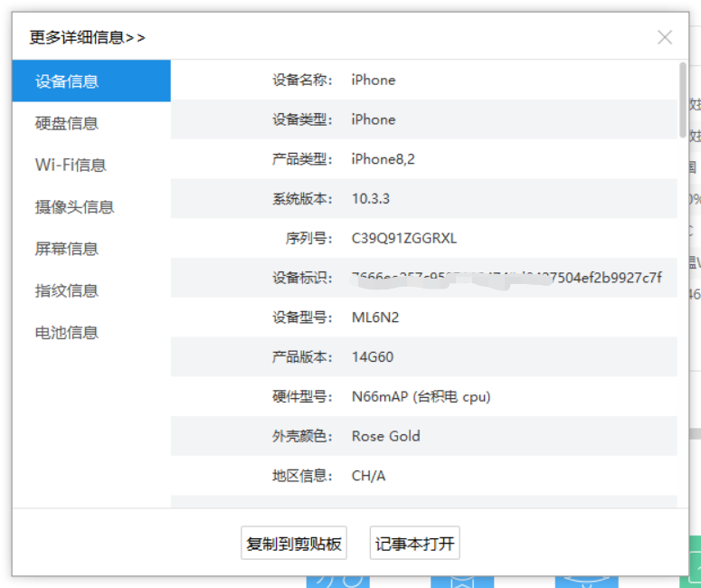Select shell color value Rose Gold
This screenshot has height=588, width=701.
click(386, 436)
